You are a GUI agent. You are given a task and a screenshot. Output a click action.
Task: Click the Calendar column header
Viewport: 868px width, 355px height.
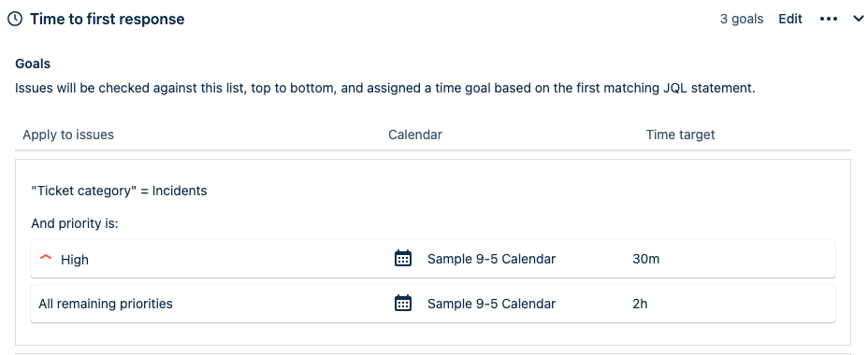(415, 135)
